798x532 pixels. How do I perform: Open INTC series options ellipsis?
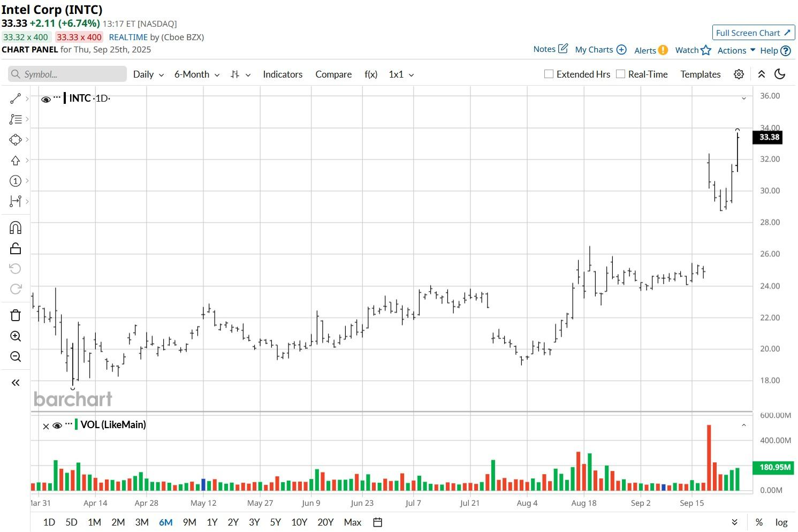click(57, 97)
